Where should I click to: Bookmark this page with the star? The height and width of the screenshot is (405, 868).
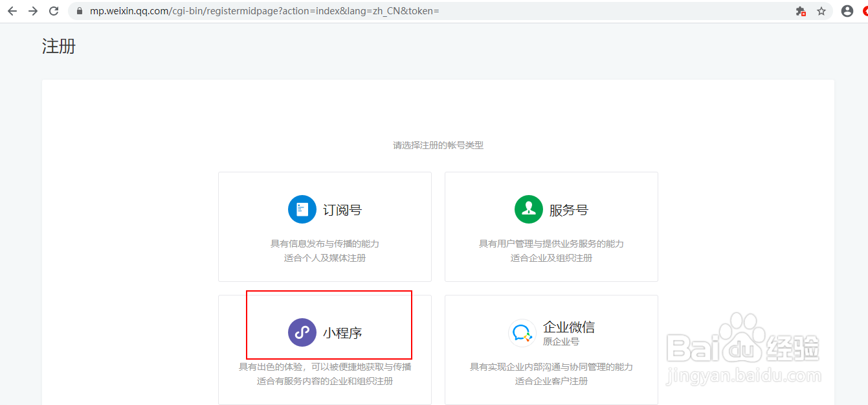click(x=821, y=11)
